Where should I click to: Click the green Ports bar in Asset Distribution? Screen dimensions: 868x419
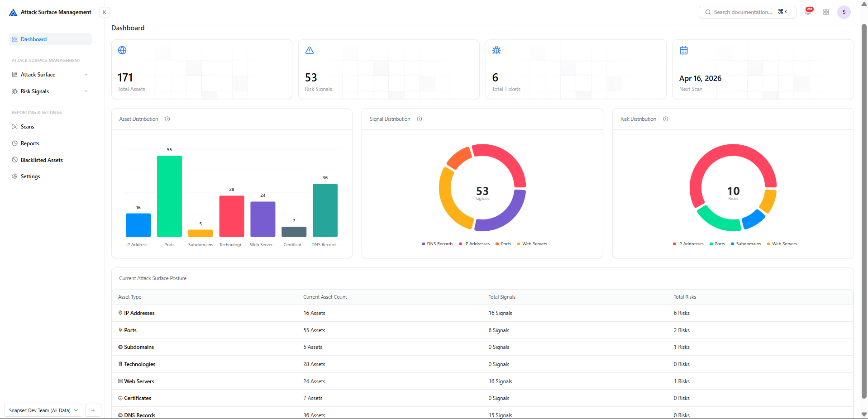pyautogui.click(x=169, y=196)
